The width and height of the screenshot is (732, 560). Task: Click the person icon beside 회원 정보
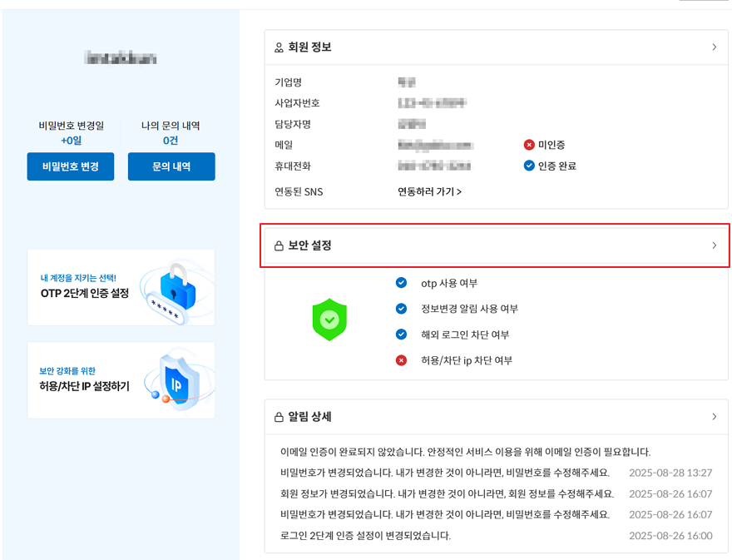tap(279, 47)
